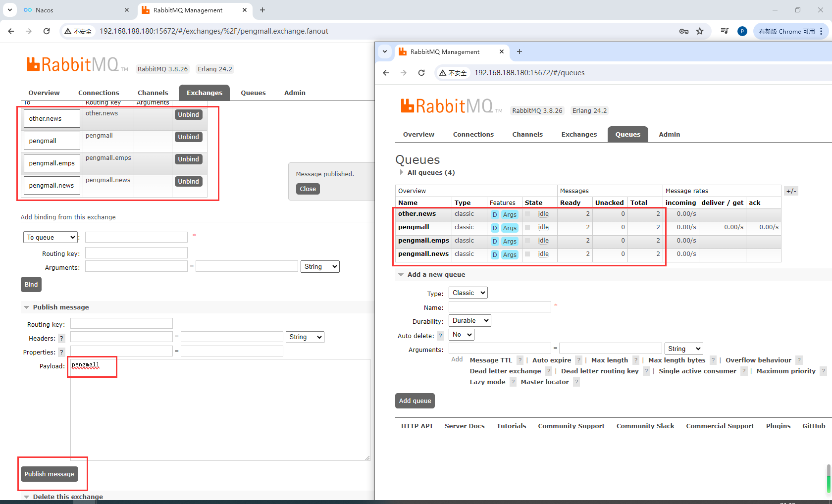Image resolution: width=832 pixels, height=504 pixels.
Task: Close the left RabbitMQ Management tab
Action: 245,10
